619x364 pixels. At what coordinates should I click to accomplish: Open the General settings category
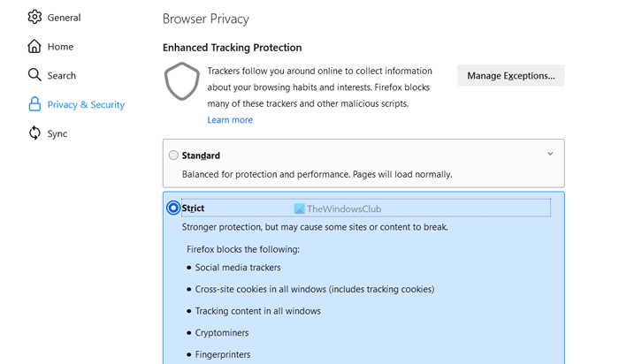point(64,18)
